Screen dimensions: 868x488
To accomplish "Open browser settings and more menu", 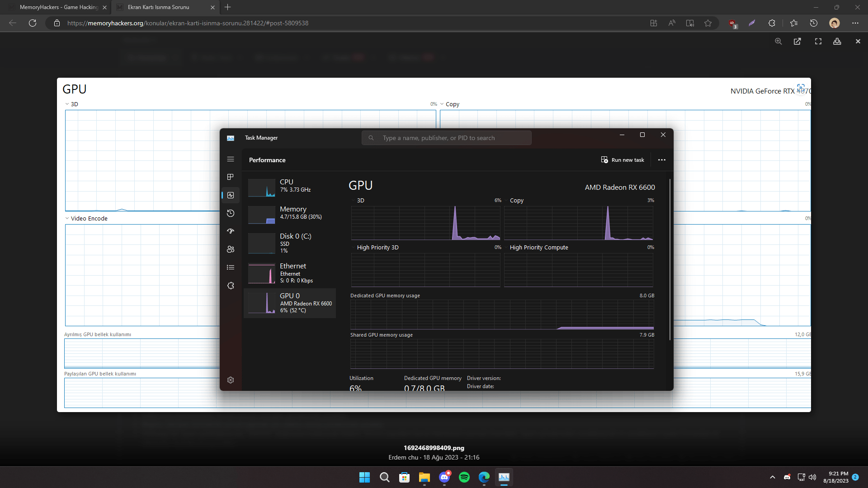I will point(855,23).
